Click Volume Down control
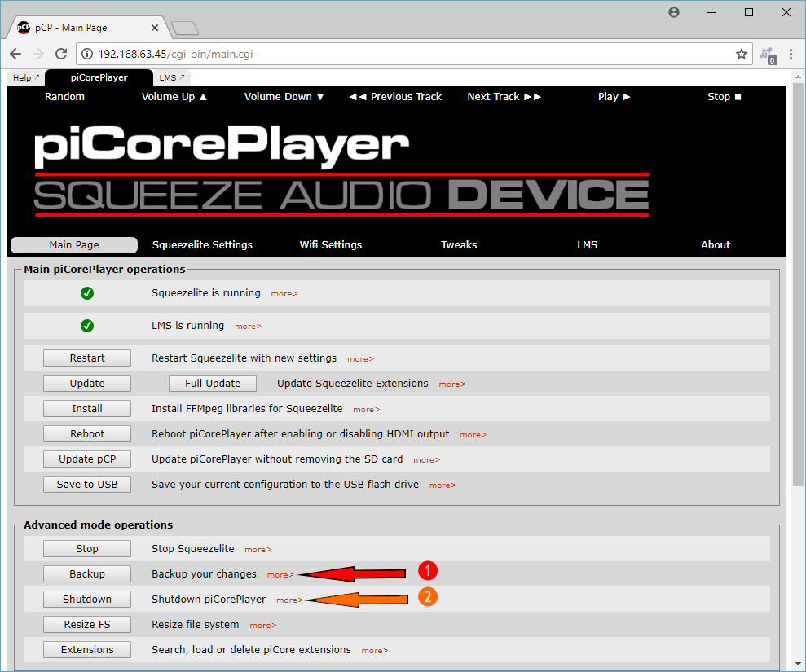 284,97
